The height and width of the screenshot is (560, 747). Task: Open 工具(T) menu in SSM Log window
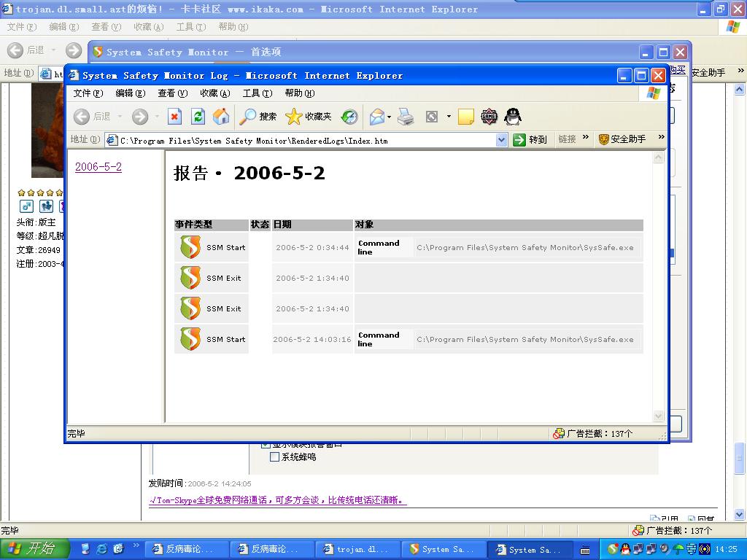tap(258, 93)
